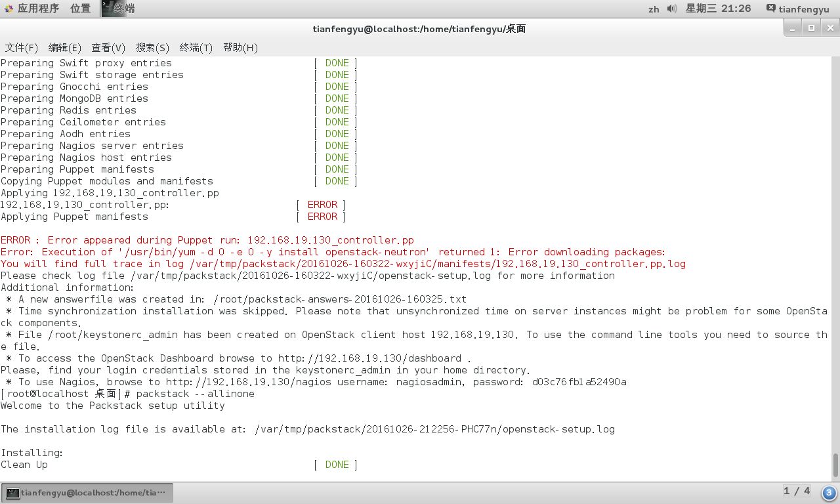Click the 'packstack --allinone' command prompt line
The image size is (840, 504).
pyautogui.click(x=127, y=394)
